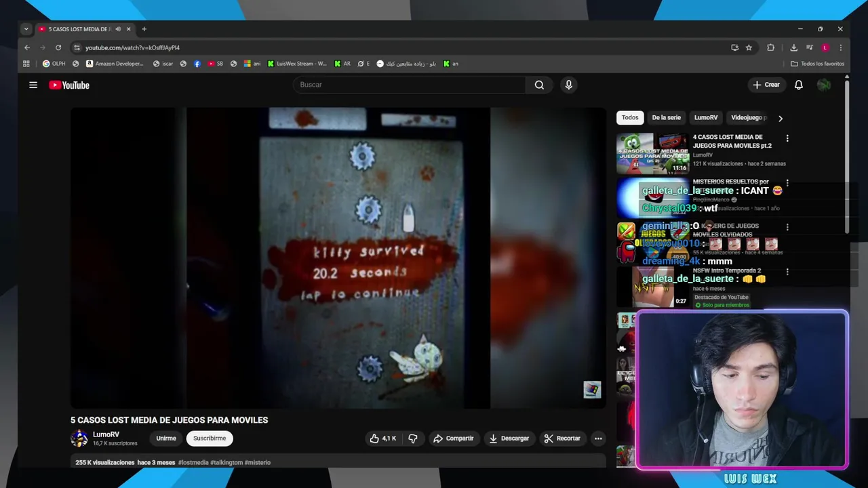
Task: Open the apps grid in bookmarks bar
Action: coord(26,64)
